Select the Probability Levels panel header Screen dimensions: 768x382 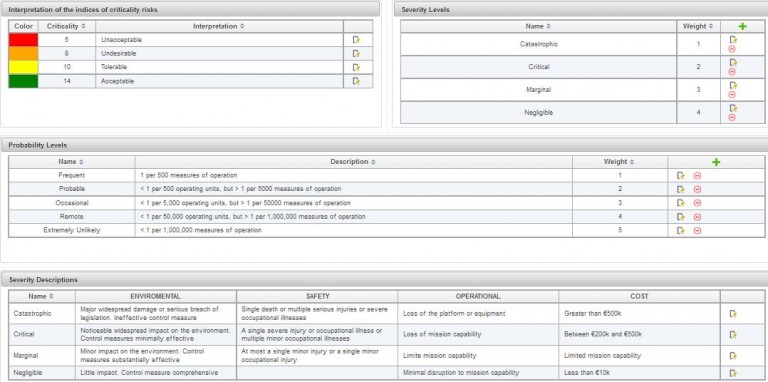coord(384,145)
